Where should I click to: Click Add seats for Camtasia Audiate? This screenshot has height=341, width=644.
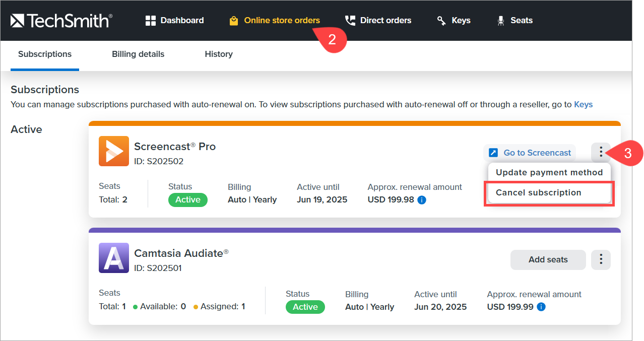coord(548,260)
